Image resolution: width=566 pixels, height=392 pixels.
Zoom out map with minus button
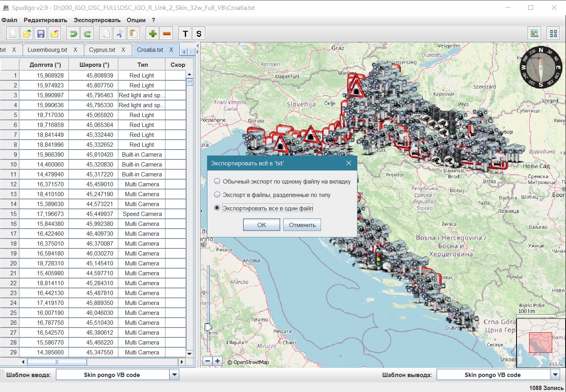tap(207, 361)
